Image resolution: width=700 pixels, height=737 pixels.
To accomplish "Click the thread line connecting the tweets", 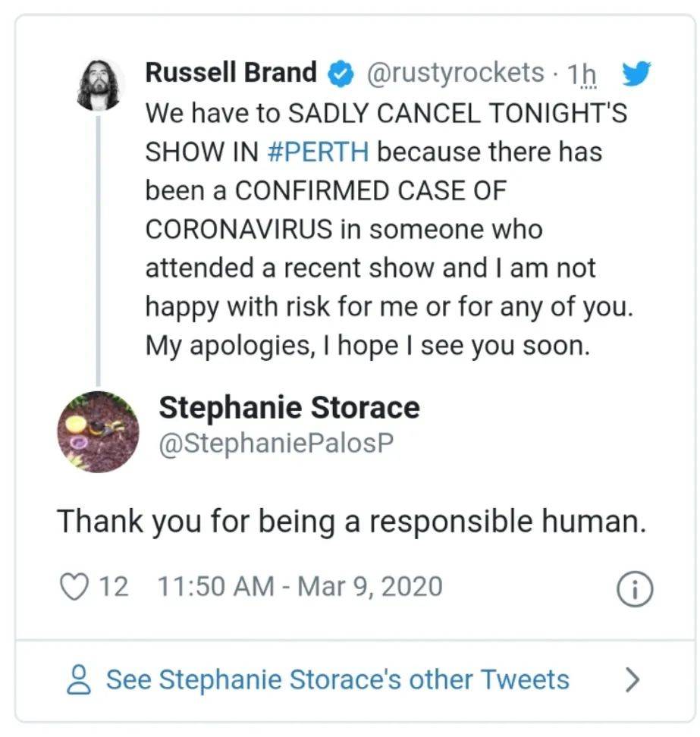I will coord(99,250).
